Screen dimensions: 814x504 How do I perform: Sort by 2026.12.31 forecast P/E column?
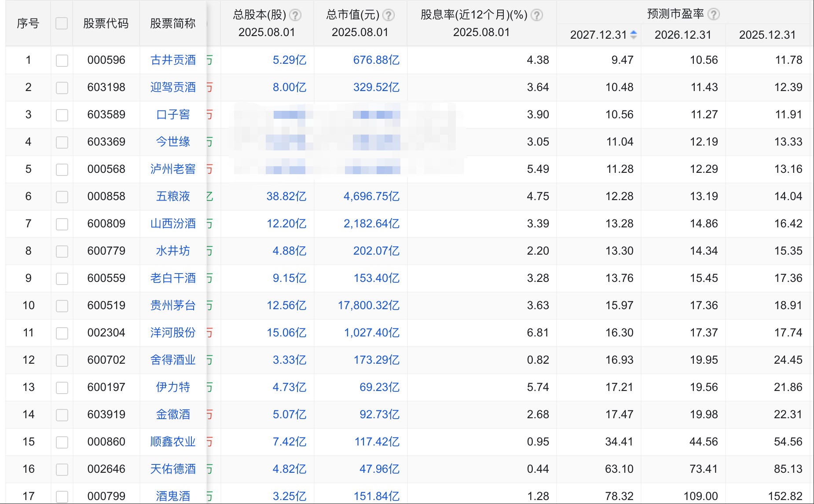point(683,35)
